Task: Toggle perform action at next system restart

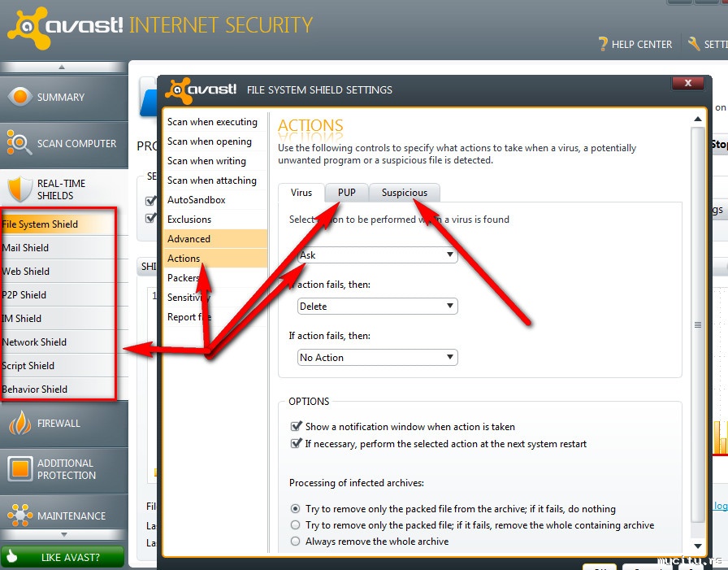Action: tap(296, 443)
